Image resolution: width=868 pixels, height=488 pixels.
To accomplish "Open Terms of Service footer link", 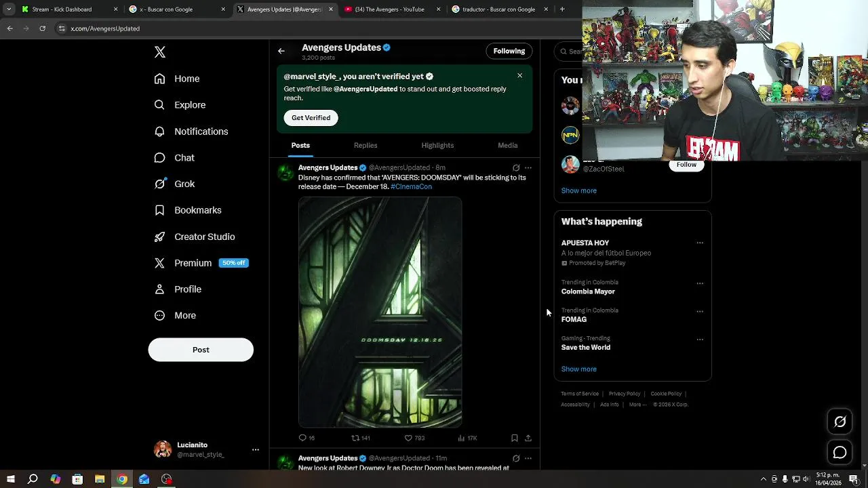I will pos(580,394).
